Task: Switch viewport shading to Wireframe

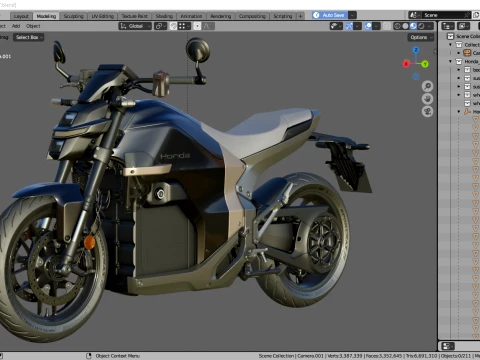Action: point(397,26)
